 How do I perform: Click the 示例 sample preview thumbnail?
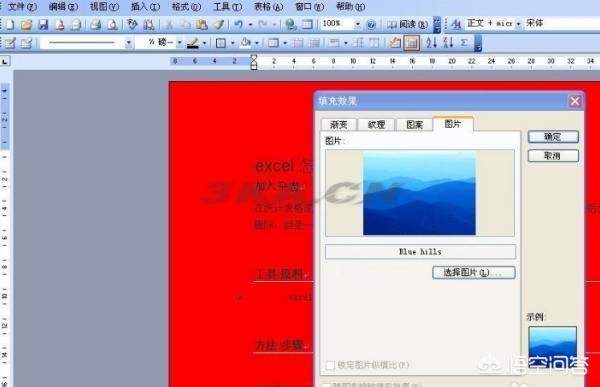click(553, 346)
